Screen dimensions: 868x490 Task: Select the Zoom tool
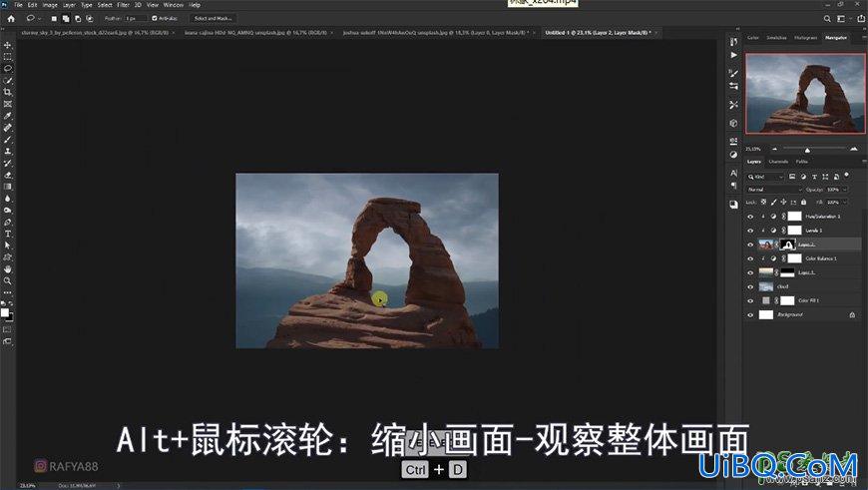(x=8, y=280)
